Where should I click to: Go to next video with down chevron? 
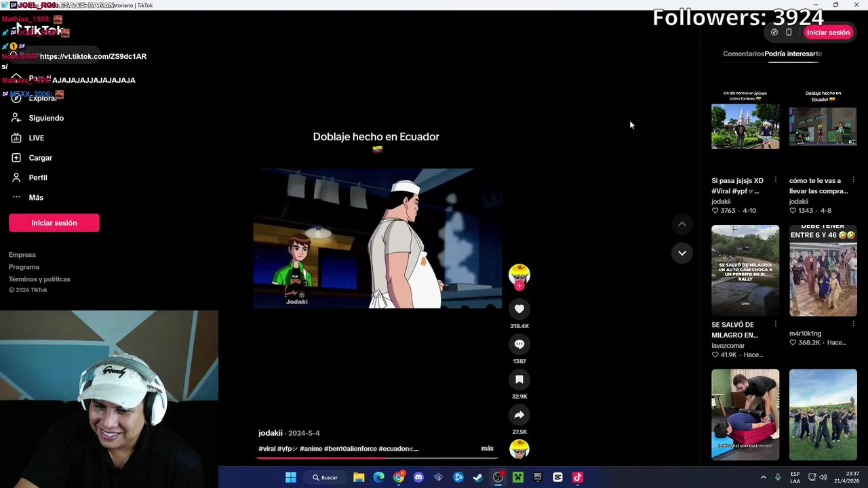(682, 253)
